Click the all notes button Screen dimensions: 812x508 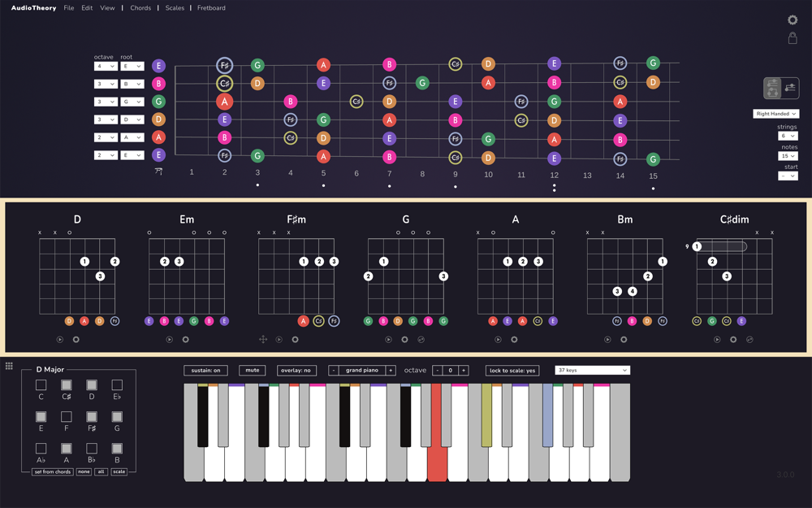101,471
